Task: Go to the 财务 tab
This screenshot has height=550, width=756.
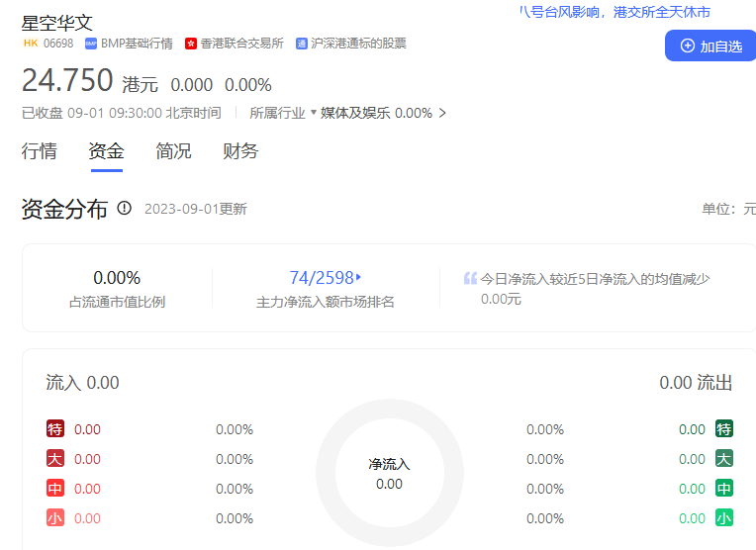Action: 240,151
